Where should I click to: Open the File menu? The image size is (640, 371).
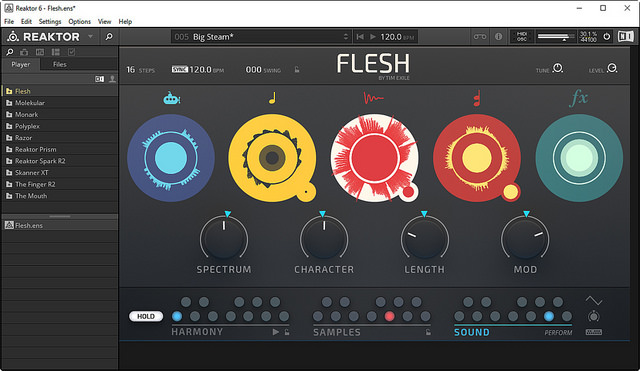tap(9, 22)
